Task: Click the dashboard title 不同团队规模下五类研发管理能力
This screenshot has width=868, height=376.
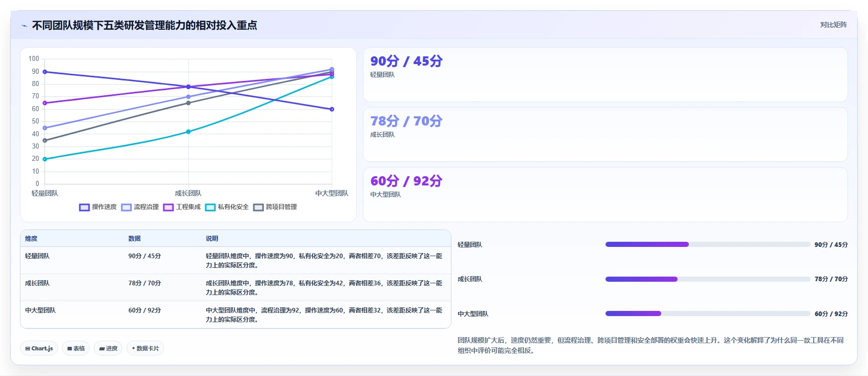Action: pos(145,25)
